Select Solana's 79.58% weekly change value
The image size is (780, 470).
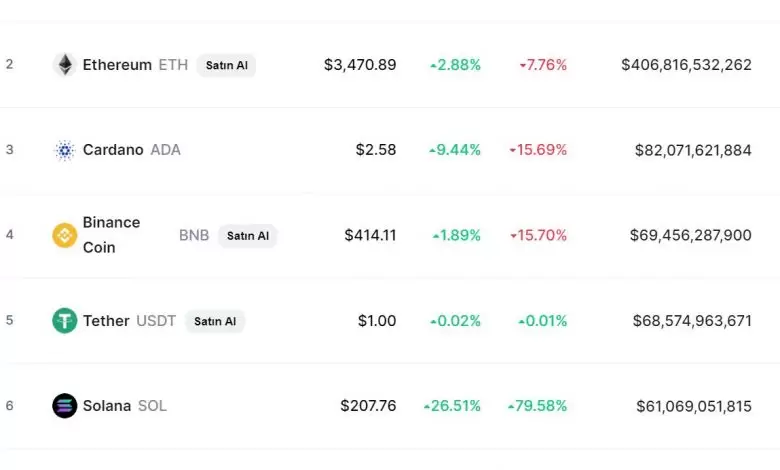point(542,406)
